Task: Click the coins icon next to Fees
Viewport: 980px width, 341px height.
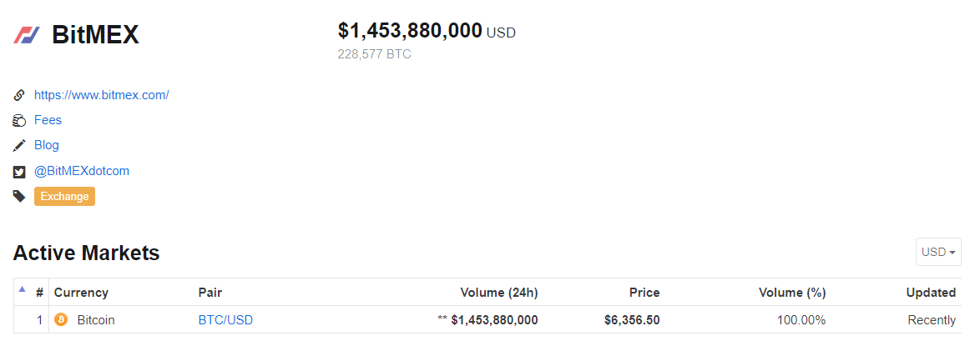Action: coord(19,121)
